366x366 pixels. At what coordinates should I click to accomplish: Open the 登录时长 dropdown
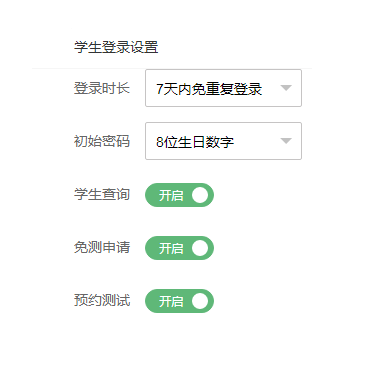coord(223,88)
